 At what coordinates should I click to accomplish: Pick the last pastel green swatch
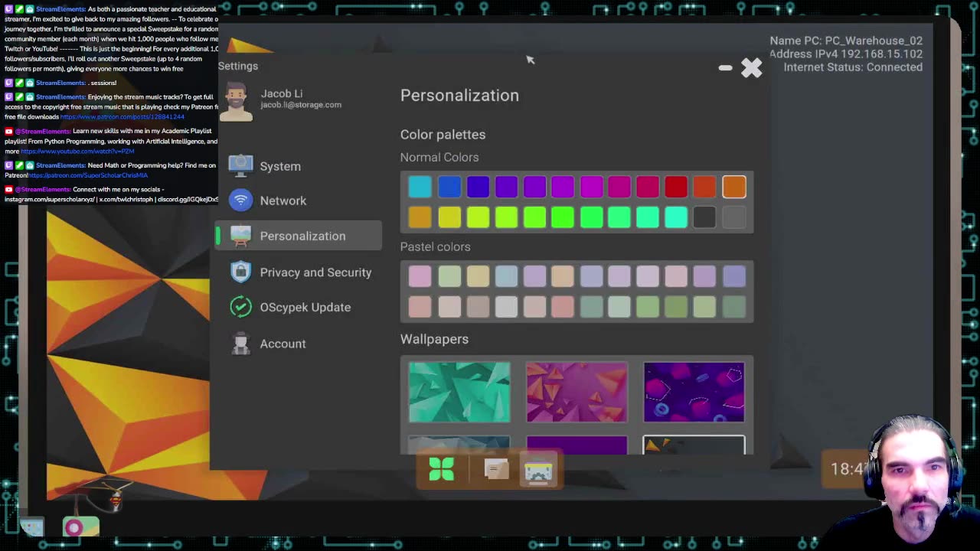click(733, 307)
